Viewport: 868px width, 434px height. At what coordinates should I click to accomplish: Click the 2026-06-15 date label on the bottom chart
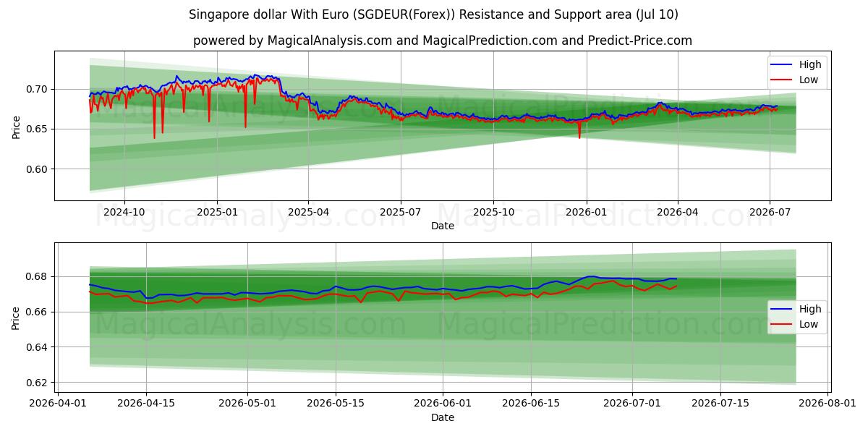531,404
